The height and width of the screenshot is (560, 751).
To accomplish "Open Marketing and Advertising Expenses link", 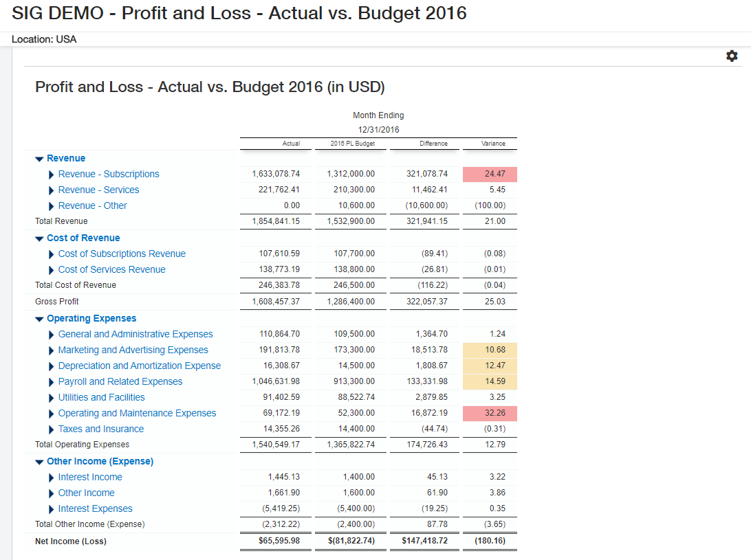I will (x=133, y=350).
